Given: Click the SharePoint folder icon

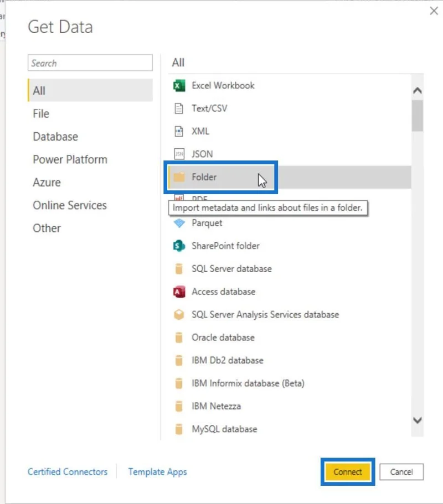Looking at the screenshot, I should (179, 246).
